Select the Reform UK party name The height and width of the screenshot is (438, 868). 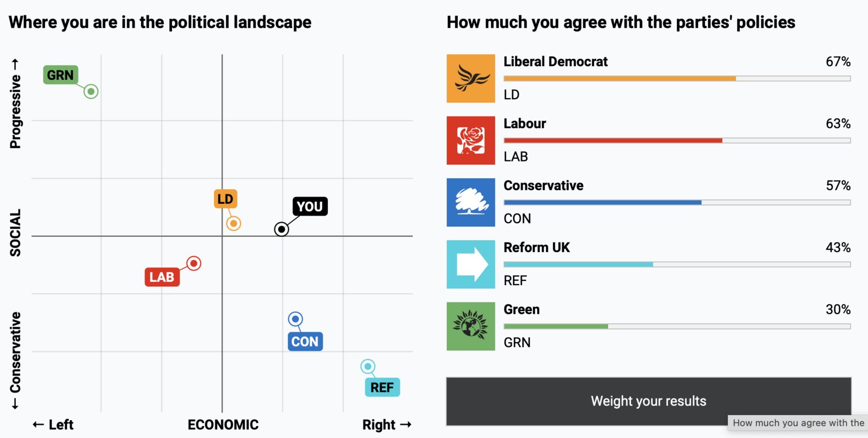pyautogui.click(x=537, y=248)
